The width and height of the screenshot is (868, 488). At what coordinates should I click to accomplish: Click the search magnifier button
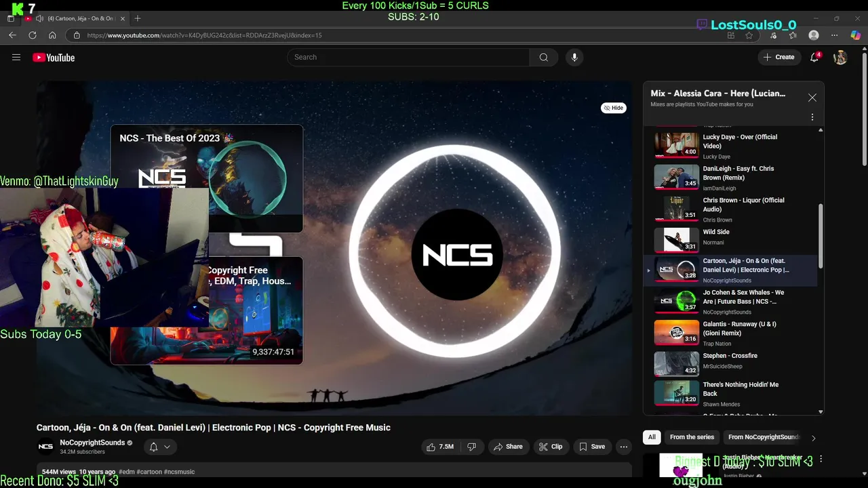[543, 58]
